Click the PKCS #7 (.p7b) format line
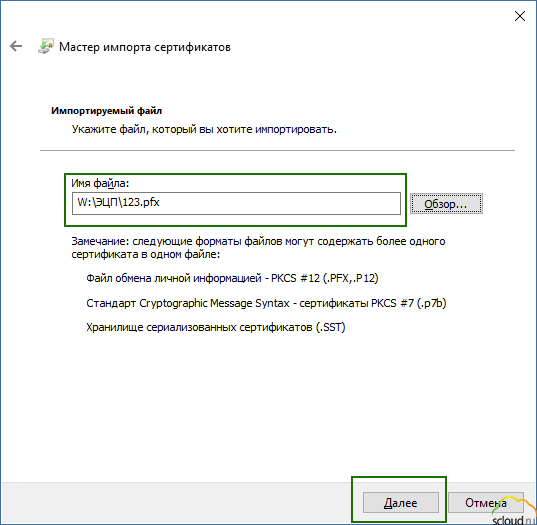This screenshot has width=537, height=525. click(x=266, y=303)
